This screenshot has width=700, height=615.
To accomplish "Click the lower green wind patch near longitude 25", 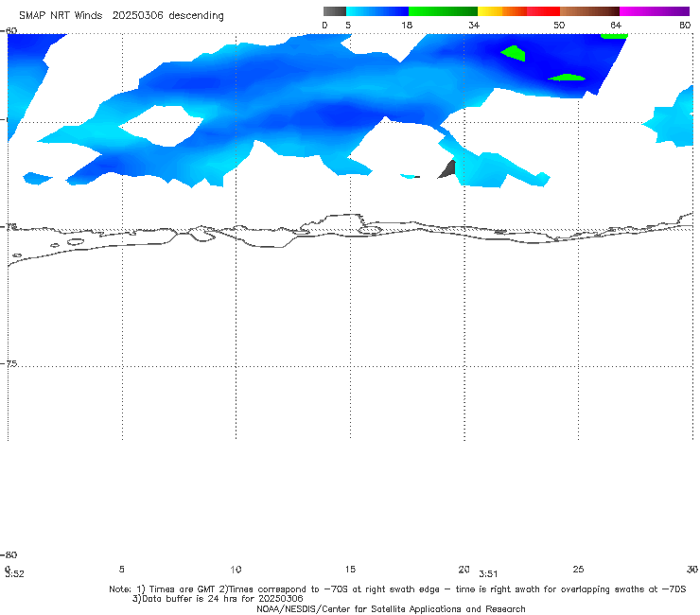I will coord(567,78).
